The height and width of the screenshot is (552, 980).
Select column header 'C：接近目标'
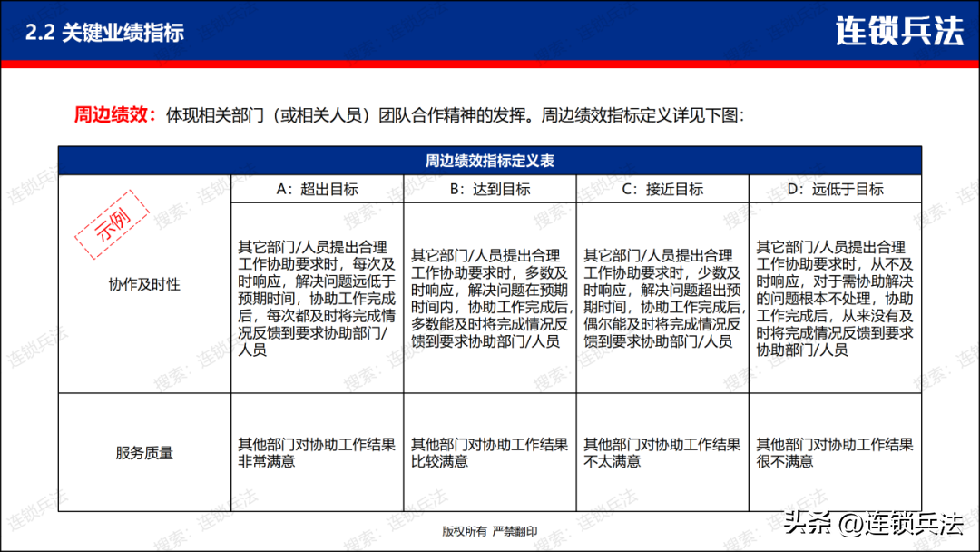pyautogui.click(x=662, y=190)
